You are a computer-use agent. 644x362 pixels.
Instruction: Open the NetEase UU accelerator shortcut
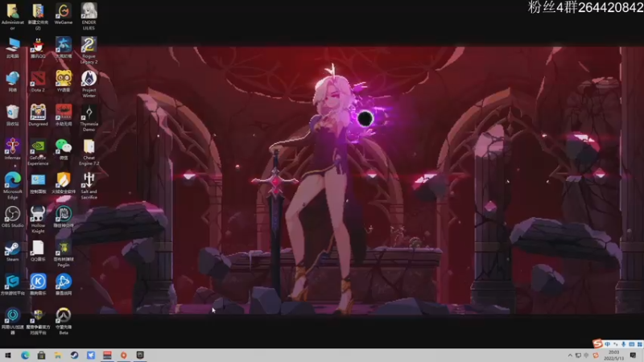click(12, 321)
